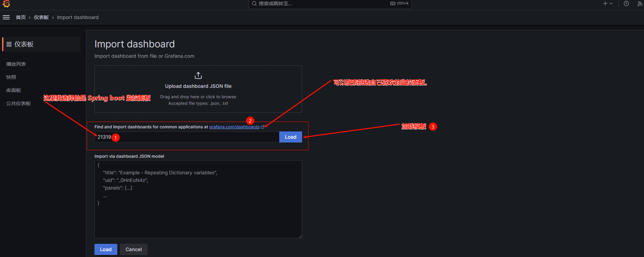Expand the new item dropdown chevron

pyautogui.click(x=611, y=3)
